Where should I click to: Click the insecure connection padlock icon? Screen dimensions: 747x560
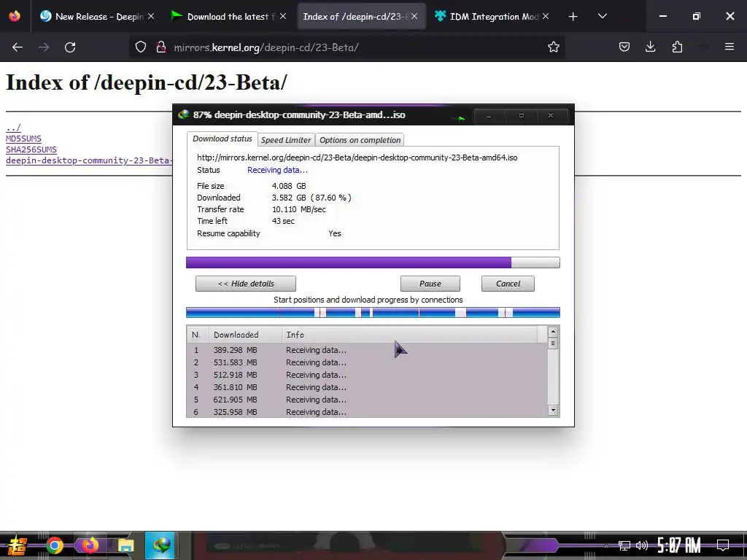pyautogui.click(x=161, y=47)
